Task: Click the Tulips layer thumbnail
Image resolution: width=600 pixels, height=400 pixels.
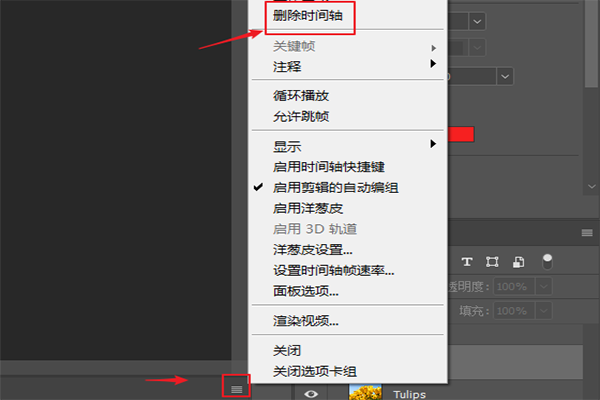Action: [365, 392]
